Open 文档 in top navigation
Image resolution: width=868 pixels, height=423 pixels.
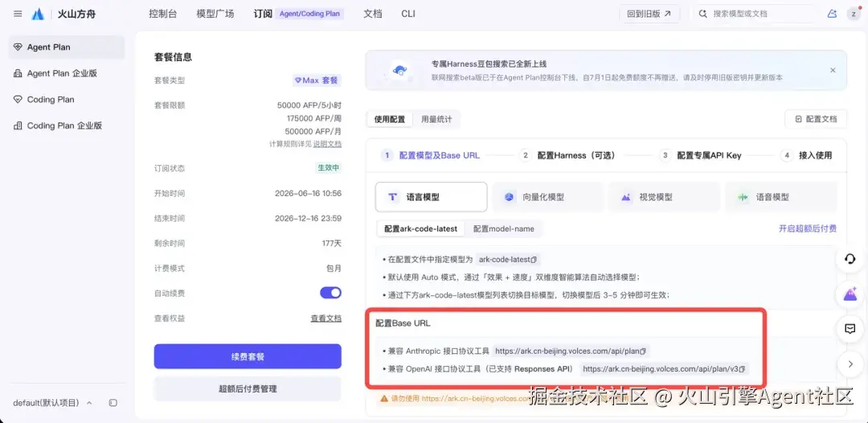(x=373, y=14)
